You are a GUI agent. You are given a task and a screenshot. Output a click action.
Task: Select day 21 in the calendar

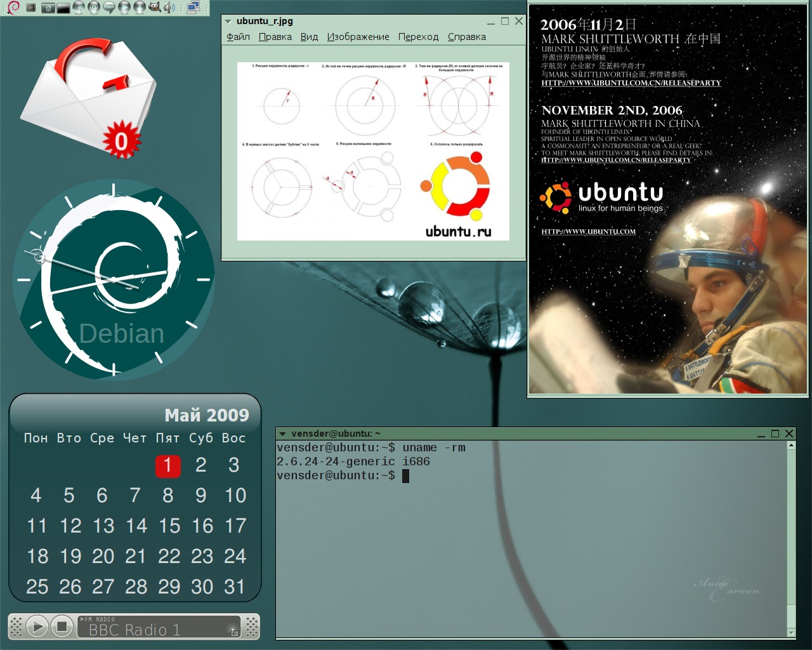136,556
